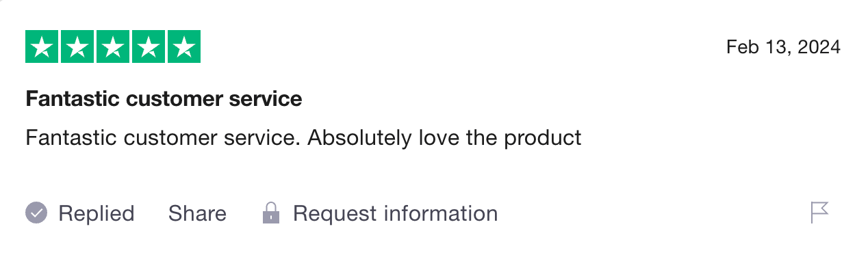Open the bold Fantastic customer service title

click(164, 98)
